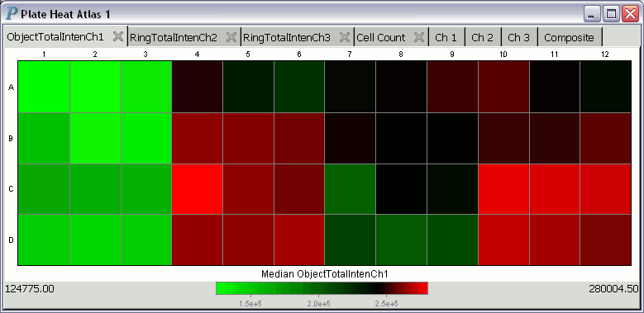Open the Ch 2 tab
This screenshot has height=313, width=644.
[482, 37]
